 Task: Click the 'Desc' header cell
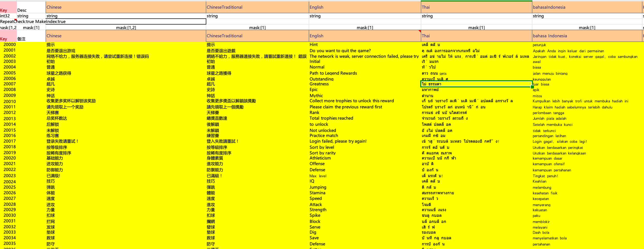(x=31, y=7)
